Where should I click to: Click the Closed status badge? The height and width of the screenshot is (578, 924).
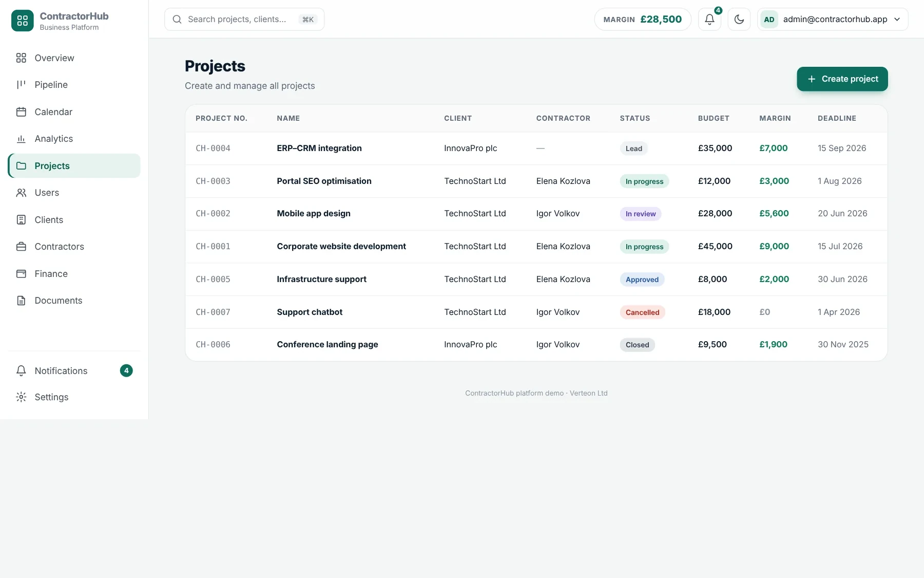638,345
